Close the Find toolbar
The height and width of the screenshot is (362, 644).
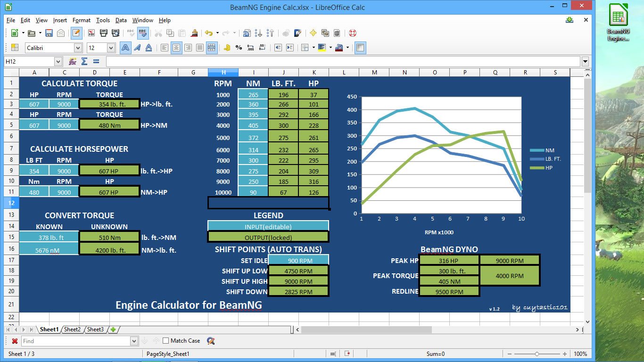point(15,341)
